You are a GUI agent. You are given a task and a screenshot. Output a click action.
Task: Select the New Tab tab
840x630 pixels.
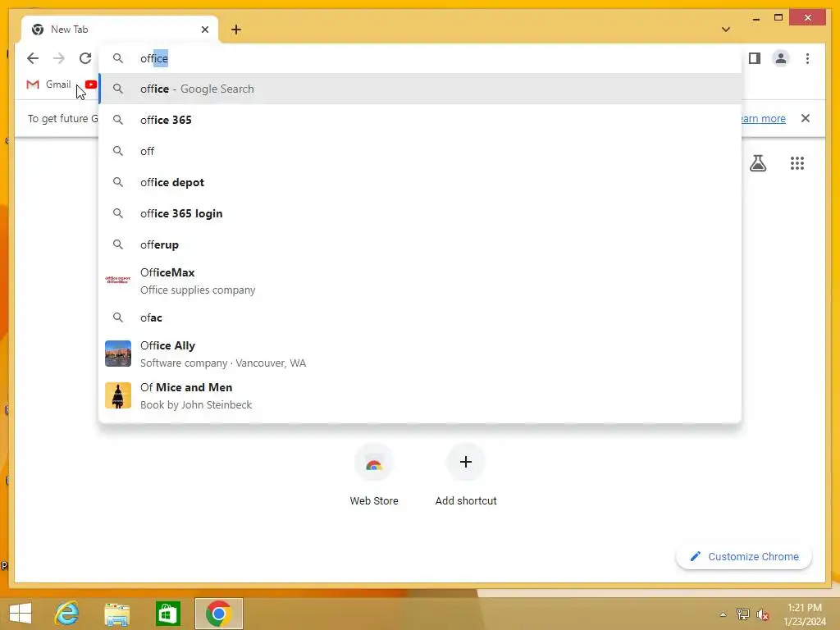120,30
